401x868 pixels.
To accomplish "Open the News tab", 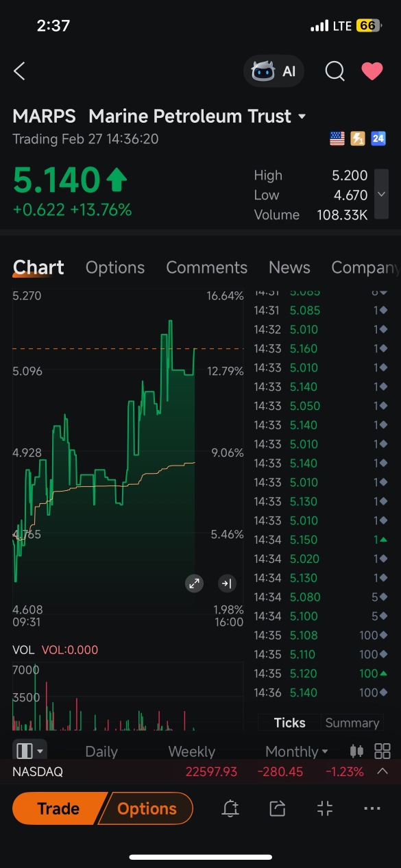I will [x=289, y=267].
